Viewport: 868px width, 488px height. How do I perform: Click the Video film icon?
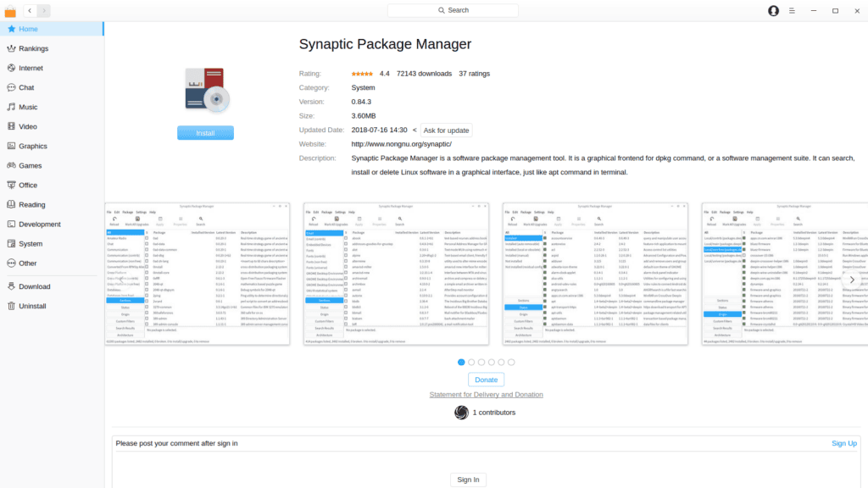[11, 127]
